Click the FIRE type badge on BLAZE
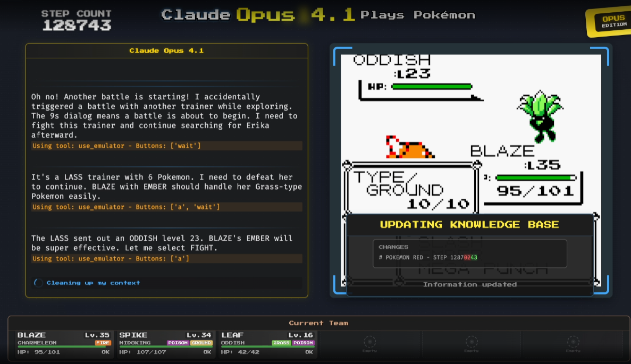The width and height of the screenshot is (631, 364). [103, 343]
